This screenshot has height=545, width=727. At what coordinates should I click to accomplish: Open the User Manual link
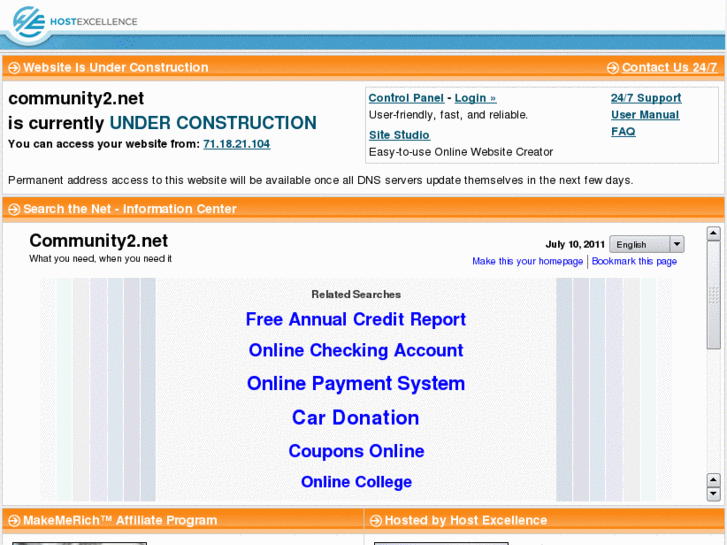tap(645, 115)
